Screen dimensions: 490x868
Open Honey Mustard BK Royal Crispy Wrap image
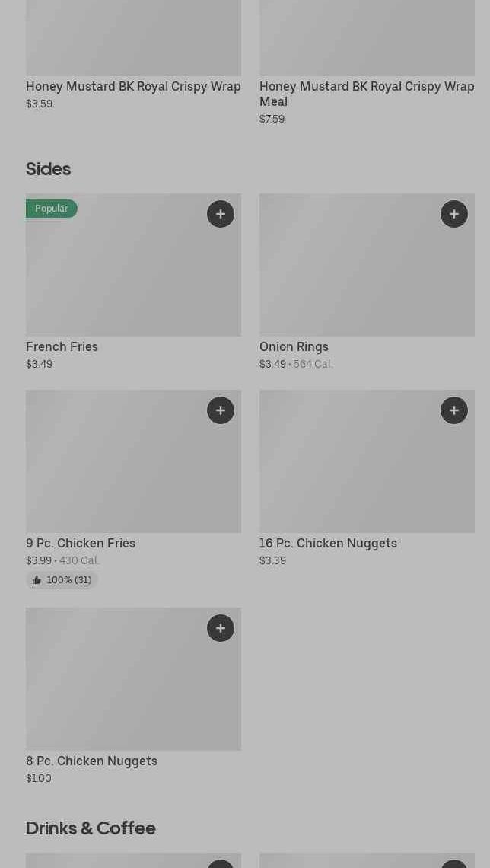point(133,38)
